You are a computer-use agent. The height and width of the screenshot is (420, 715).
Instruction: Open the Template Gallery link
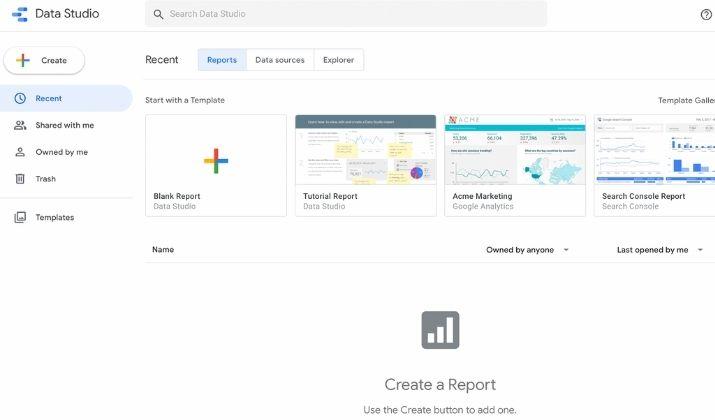pos(686,100)
